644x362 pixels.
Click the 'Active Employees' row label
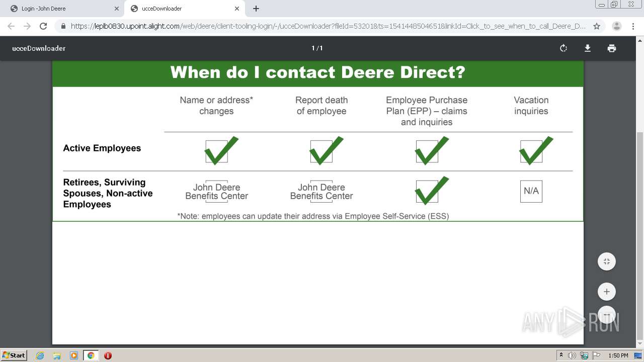point(102,148)
